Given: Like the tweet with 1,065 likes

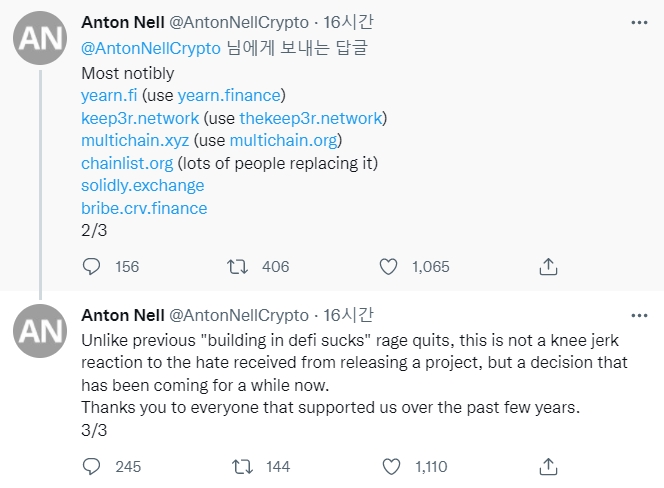Looking at the screenshot, I should point(390,266).
